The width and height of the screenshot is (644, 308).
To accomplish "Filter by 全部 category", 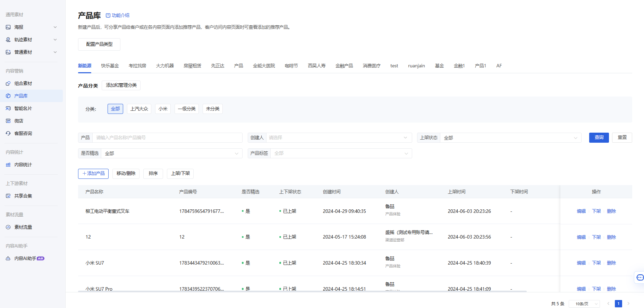I will [115, 109].
